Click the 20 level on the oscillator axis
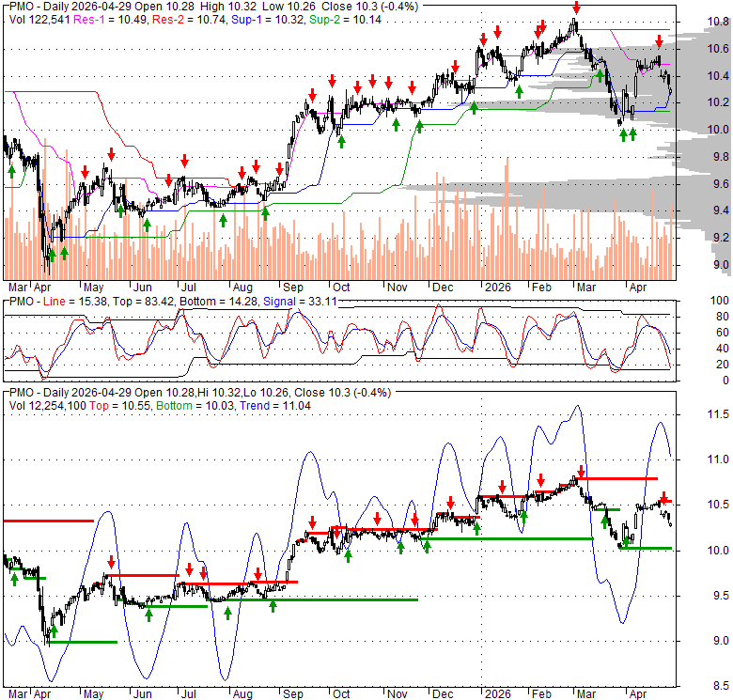Screen dimensions: 733x700 [723, 364]
